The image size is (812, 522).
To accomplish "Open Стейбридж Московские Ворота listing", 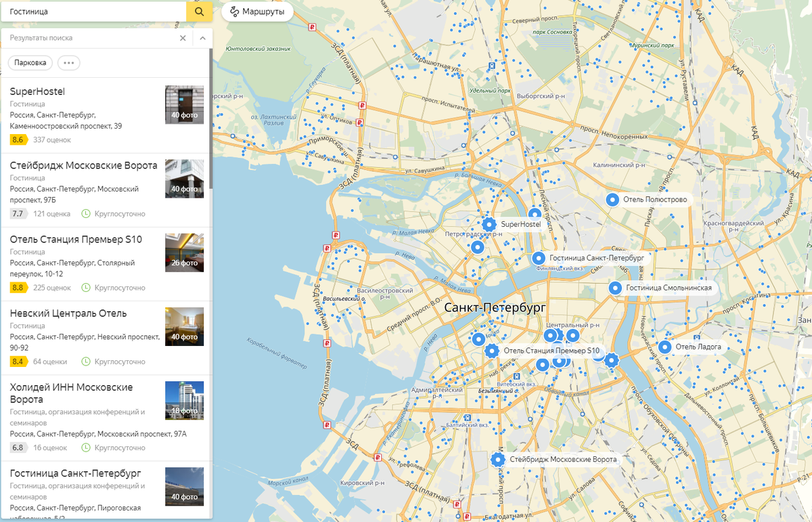I will (84, 165).
